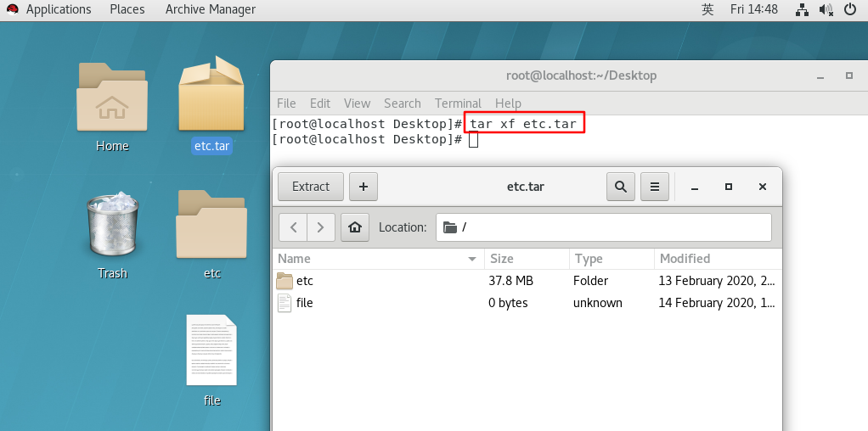Sort by the Size column header
Viewport: 868px width, 431px height.
pyautogui.click(x=527, y=259)
